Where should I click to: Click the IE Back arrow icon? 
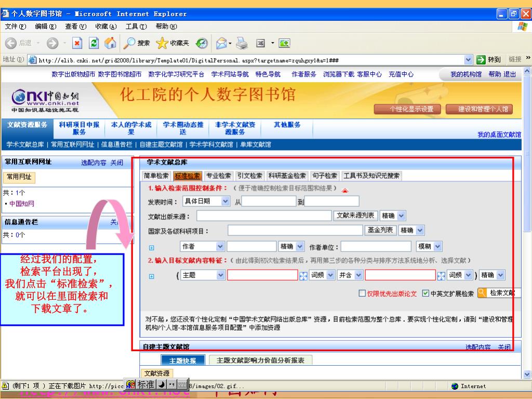click(x=10, y=43)
